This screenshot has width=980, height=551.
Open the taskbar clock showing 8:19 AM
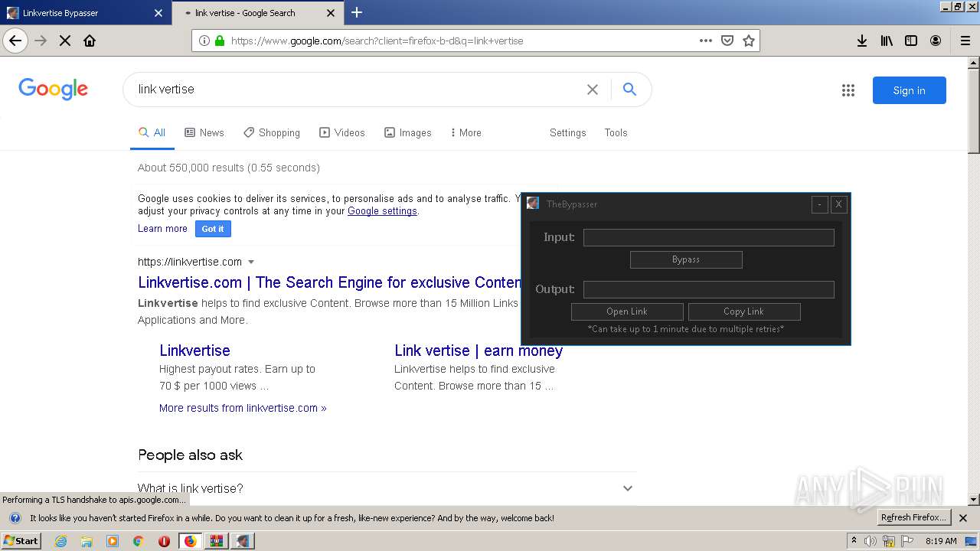941,541
